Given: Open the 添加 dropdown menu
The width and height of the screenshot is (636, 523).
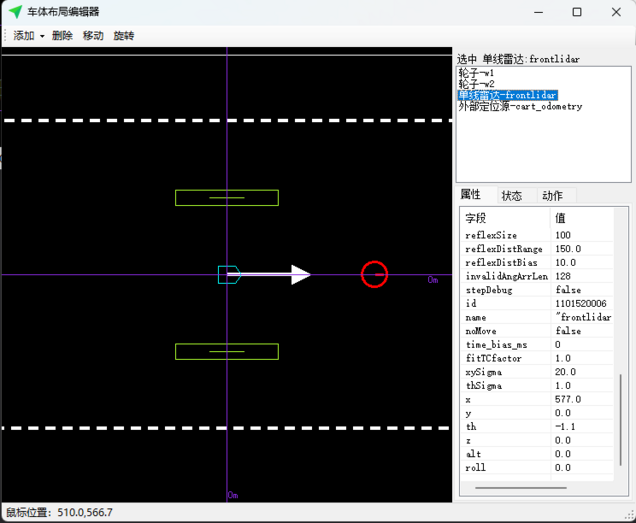Looking at the screenshot, I should 28,35.
